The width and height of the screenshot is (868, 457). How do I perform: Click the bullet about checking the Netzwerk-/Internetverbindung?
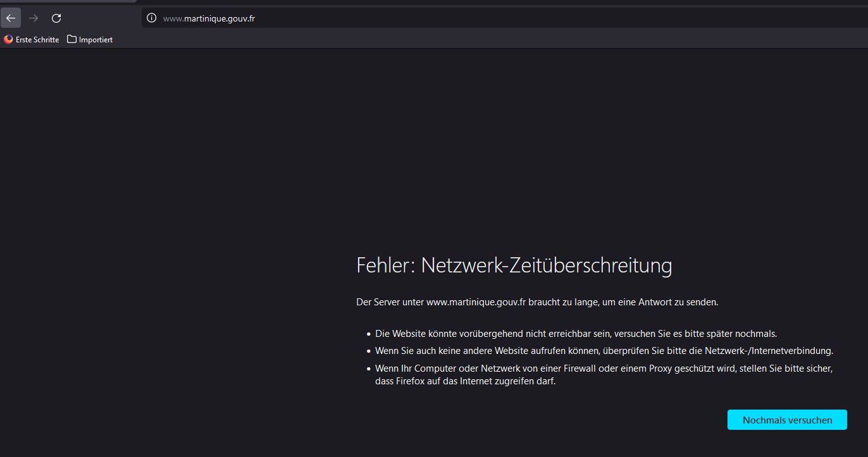(x=604, y=351)
